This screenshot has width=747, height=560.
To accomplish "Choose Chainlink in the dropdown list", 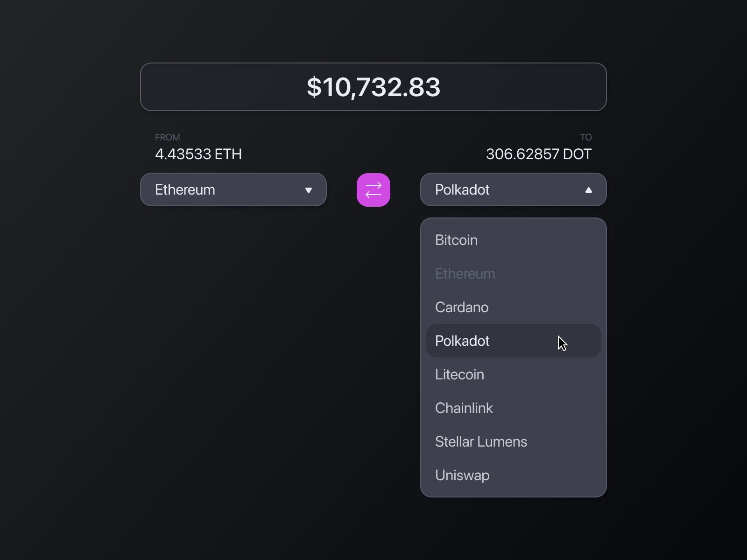I will pyautogui.click(x=464, y=408).
